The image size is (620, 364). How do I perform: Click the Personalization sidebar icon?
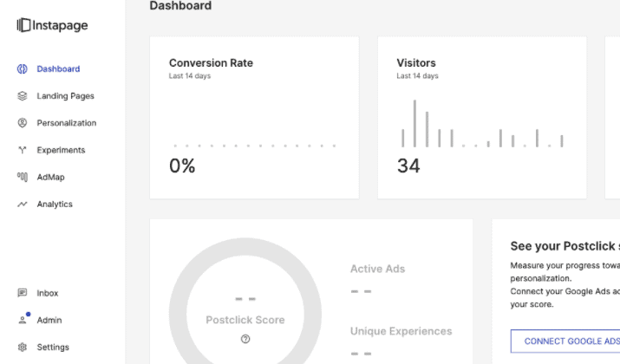click(23, 123)
